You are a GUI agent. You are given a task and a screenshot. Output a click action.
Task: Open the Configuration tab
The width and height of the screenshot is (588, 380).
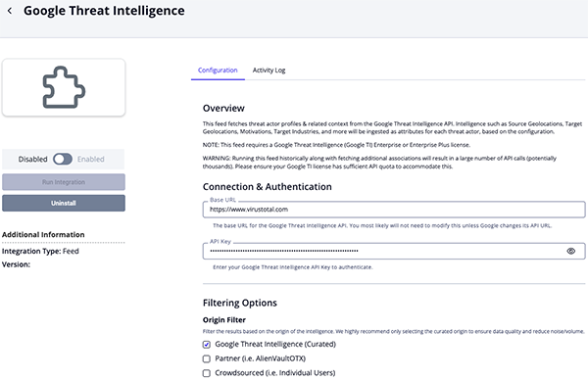click(x=218, y=71)
